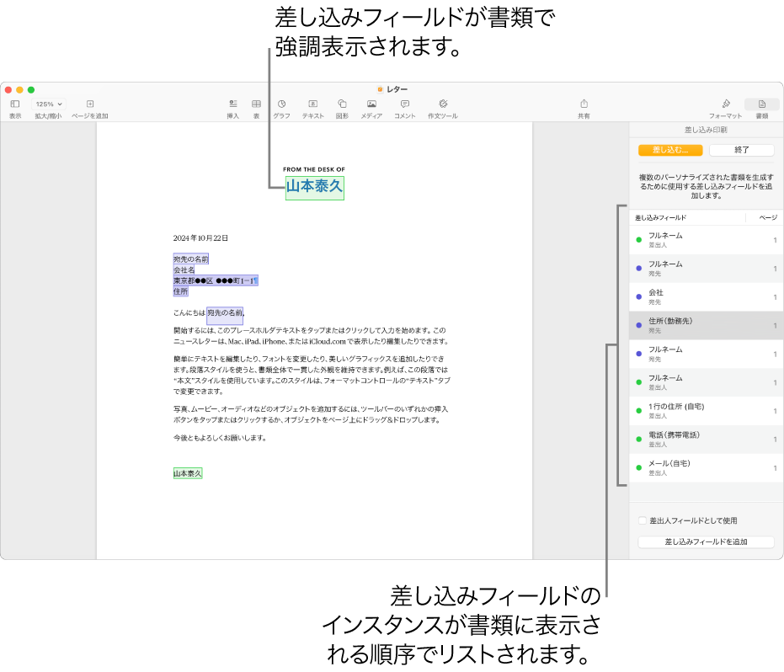Enable 差出人フィールドとして使用 checkbox
Image resolution: width=784 pixels, height=672 pixels.
(643, 520)
